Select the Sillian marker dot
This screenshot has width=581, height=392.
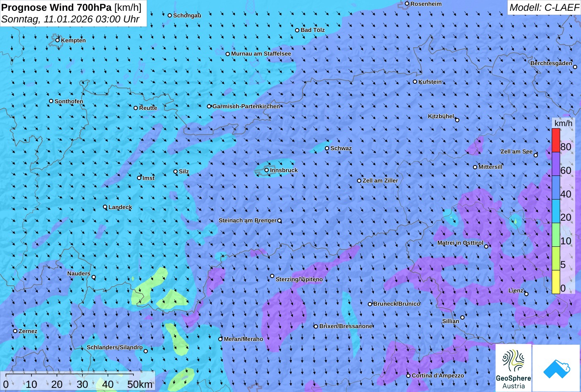pos(462,317)
